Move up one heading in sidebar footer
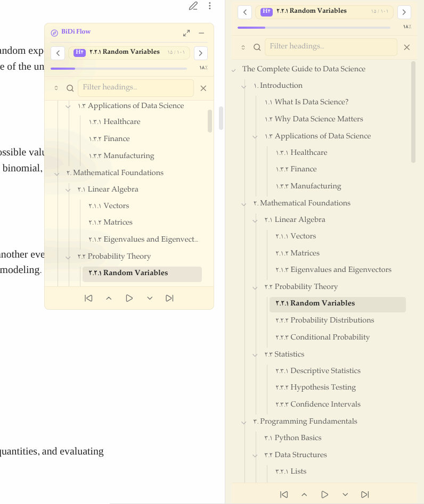Screen dimensions: 424x504 (304, 494)
